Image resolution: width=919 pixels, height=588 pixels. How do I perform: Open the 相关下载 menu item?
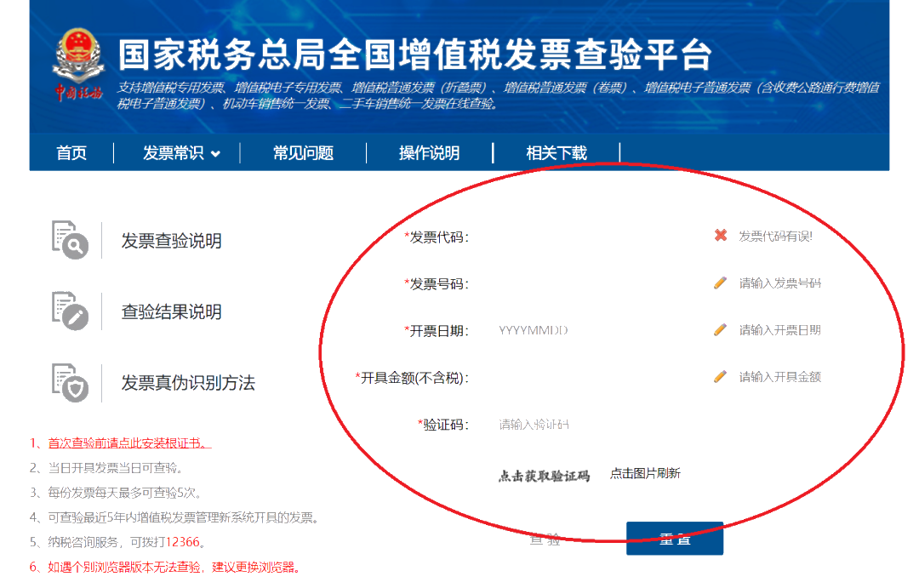coord(557,153)
